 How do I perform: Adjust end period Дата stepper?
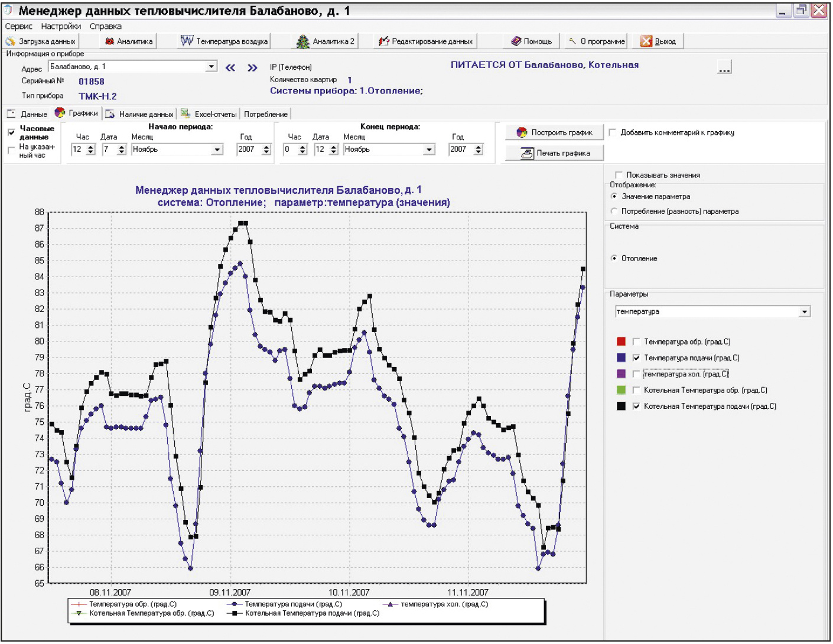pyautogui.click(x=334, y=149)
